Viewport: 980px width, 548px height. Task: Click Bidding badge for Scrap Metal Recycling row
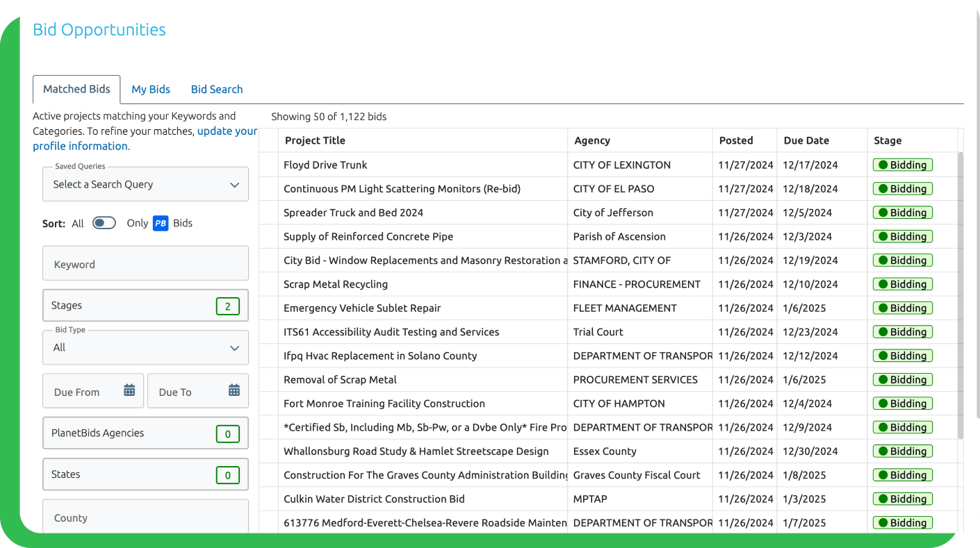click(x=902, y=284)
